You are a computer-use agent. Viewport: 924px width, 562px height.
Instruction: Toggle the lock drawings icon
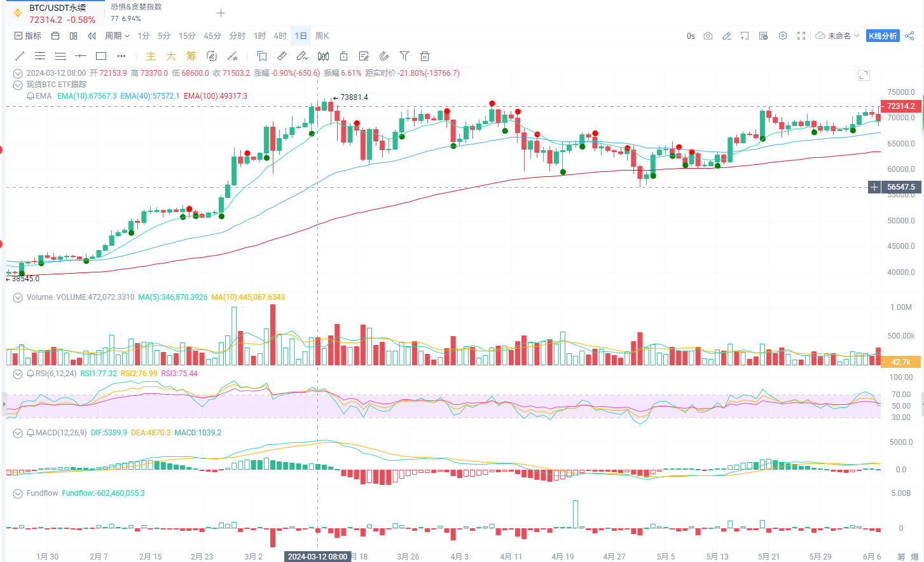click(343, 56)
